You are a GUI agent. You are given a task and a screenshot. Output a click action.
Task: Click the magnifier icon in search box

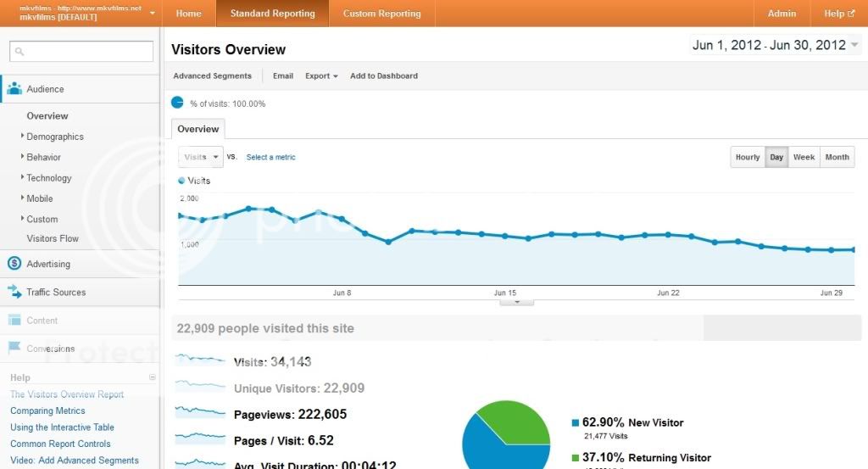(20, 52)
